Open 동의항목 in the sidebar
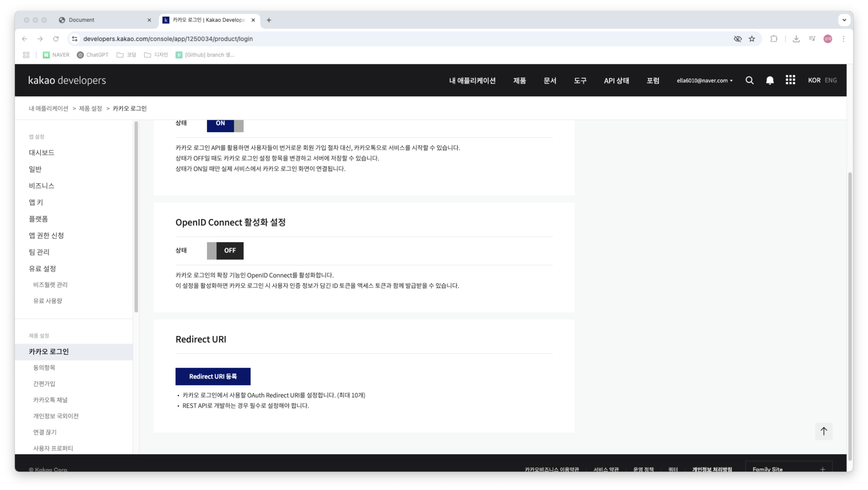 (44, 367)
